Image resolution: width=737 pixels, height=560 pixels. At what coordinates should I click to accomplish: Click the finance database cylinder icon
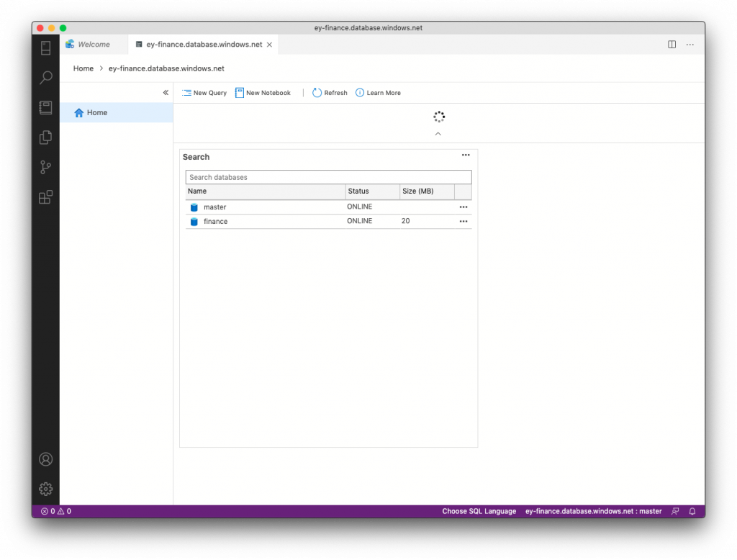click(194, 222)
